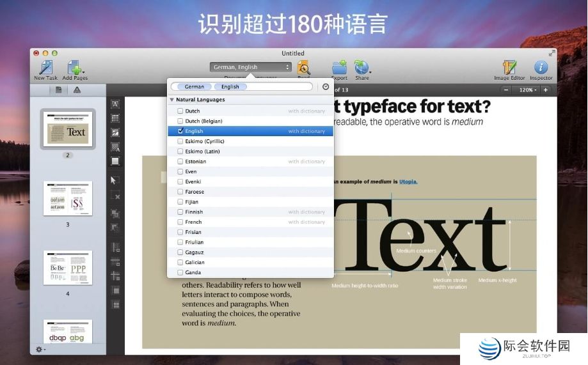The image size is (588, 365).
Task: Zoom in with the plus button
Action: (x=546, y=90)
